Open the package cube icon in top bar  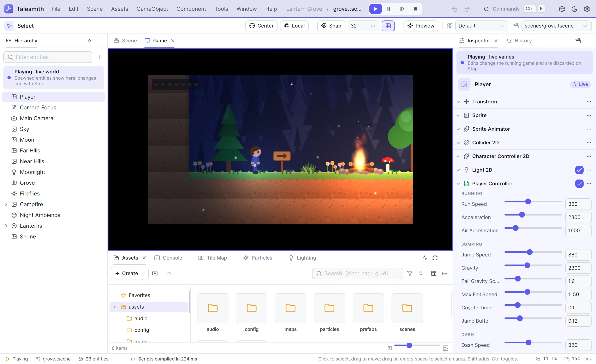click(x=562, y=9)
